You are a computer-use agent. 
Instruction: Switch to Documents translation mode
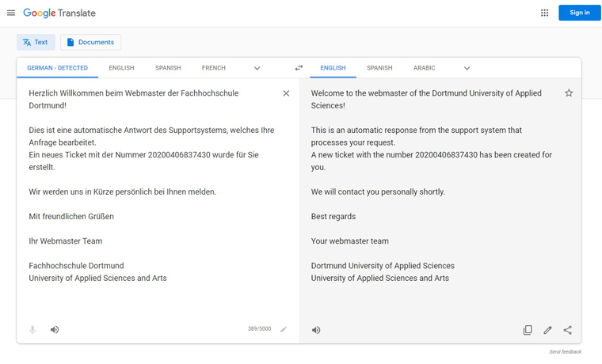tap(90, 42)
